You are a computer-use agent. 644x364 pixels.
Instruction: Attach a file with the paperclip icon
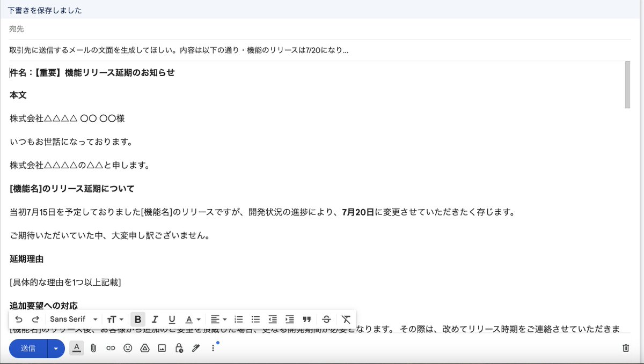click(x=94, y=348)
